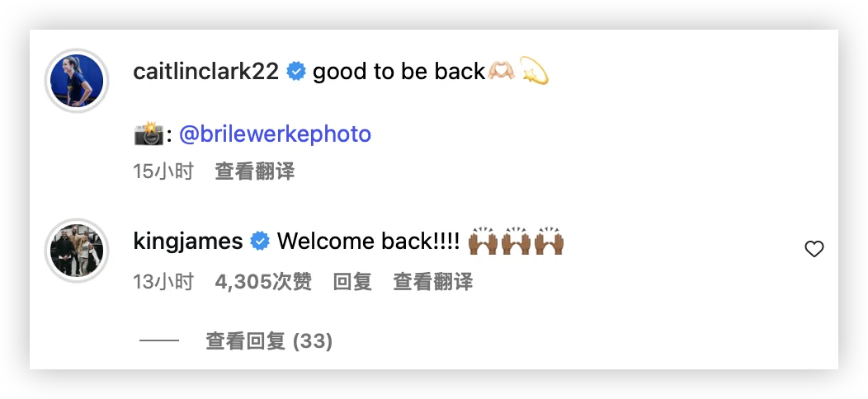The width and height of the screenshot is (868, 399).
Task: Like kingjames's comment with the heart icon
Action: pyautogui.click(x=814, y=250)
